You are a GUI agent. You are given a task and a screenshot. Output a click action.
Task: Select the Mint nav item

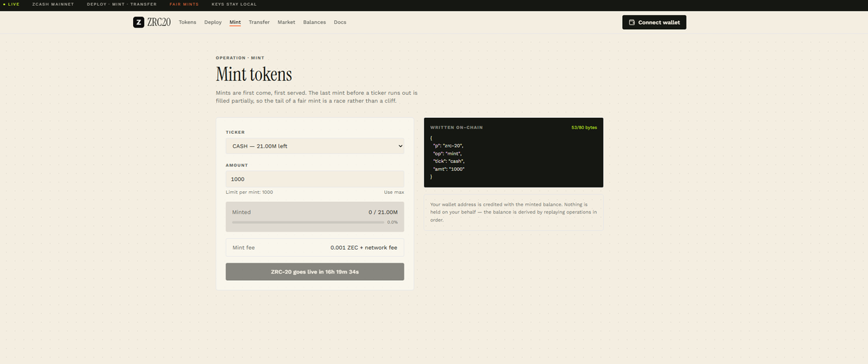235,22
